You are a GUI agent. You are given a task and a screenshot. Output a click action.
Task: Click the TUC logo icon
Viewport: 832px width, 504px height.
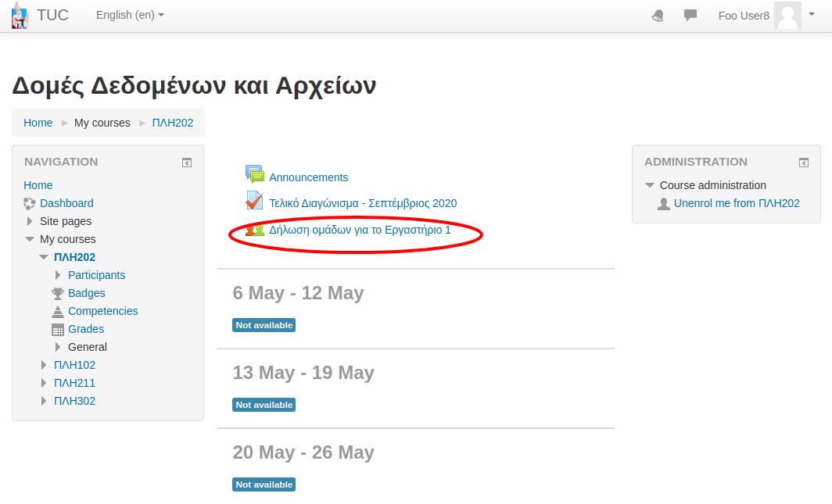pos(20,16)
